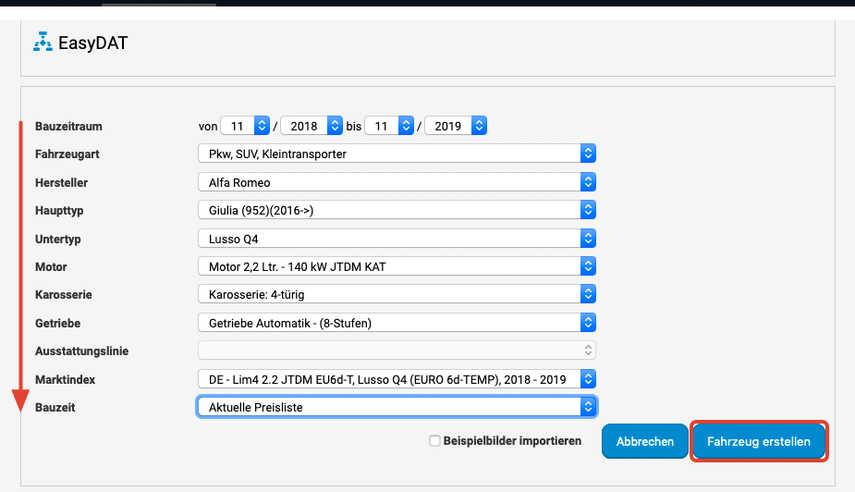The height and width of the screenshot is (492, 855).
Task: Open the Bauzeitraum start year dropdown
Action: (311, 126)
